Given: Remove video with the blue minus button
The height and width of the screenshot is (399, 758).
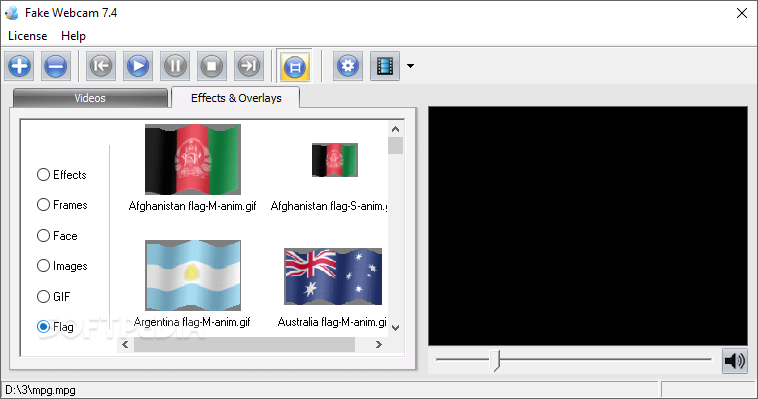Looking at the screenshot, I should coord(56,66).
